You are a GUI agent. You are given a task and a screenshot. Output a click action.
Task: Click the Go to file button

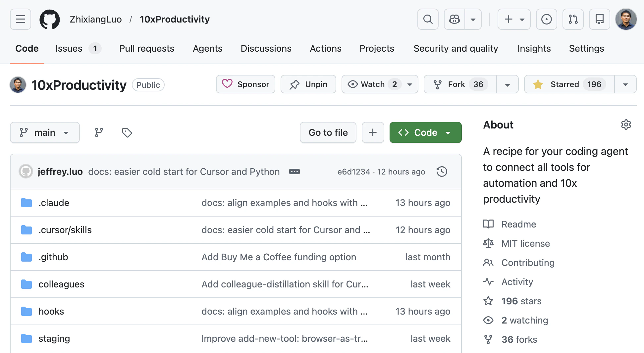point(328,132)
